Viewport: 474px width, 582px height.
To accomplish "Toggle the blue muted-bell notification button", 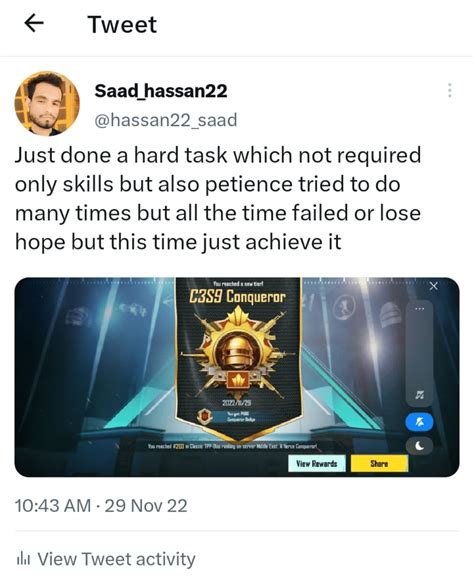I will [x=419, y=422].
